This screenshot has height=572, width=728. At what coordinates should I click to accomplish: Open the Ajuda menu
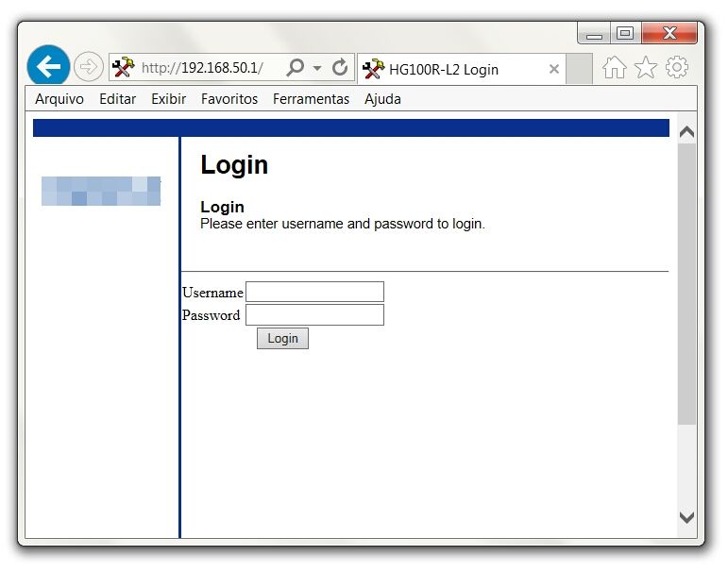point(382,99)
